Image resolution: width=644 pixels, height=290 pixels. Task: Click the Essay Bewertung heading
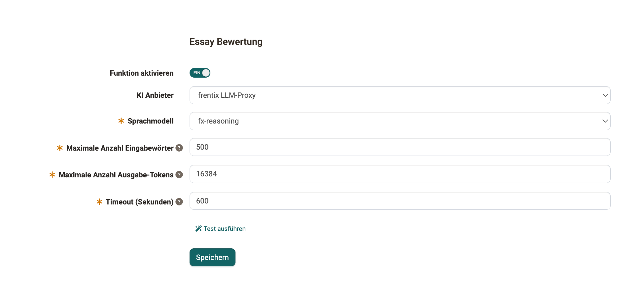pos(226,42)
